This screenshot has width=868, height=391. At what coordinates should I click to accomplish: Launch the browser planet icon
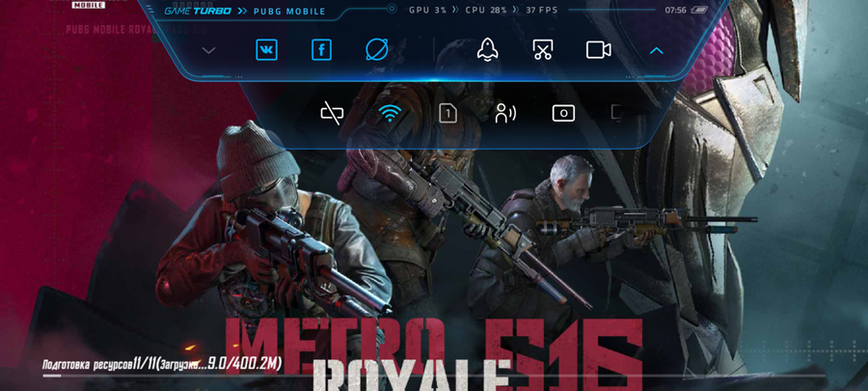pyautogui.click(x=377, y=50)
